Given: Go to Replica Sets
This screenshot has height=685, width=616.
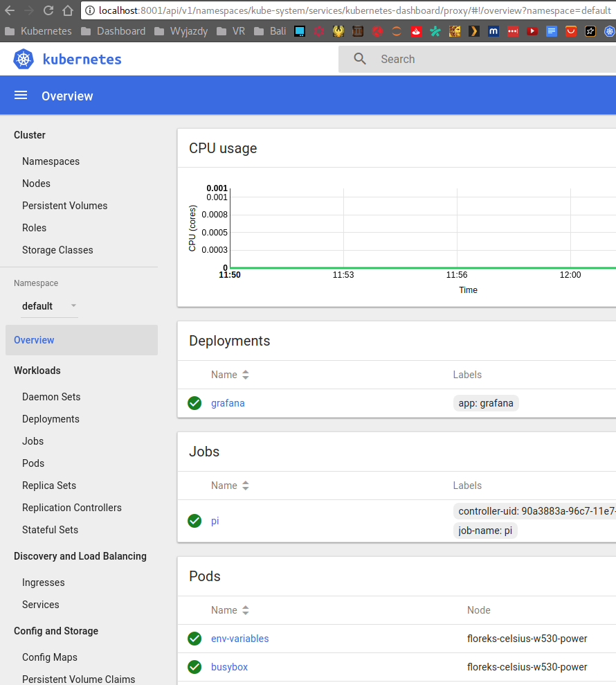Looking at the screenshot, I should (49, 486).
